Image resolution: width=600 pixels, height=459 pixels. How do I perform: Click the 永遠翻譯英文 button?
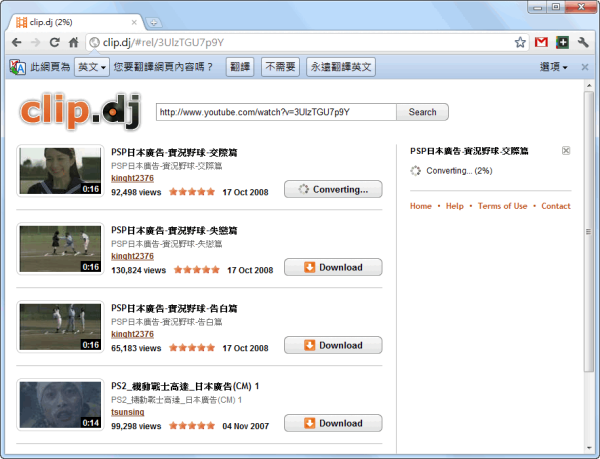point(341,67)
